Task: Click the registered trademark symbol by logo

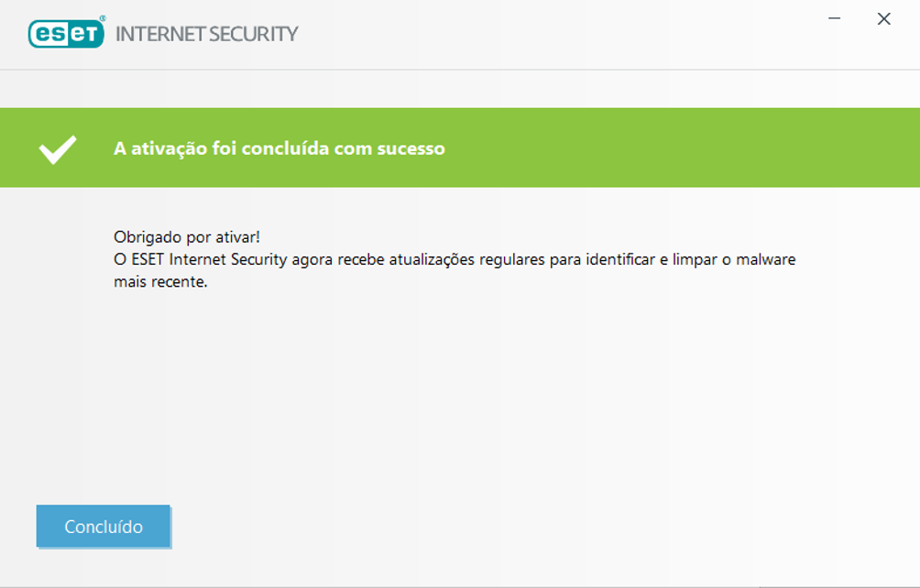Action: (x=102, y=18)
